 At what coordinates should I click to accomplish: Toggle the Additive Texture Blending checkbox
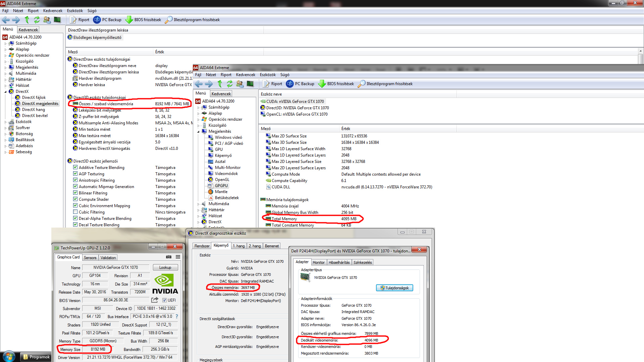75,167
